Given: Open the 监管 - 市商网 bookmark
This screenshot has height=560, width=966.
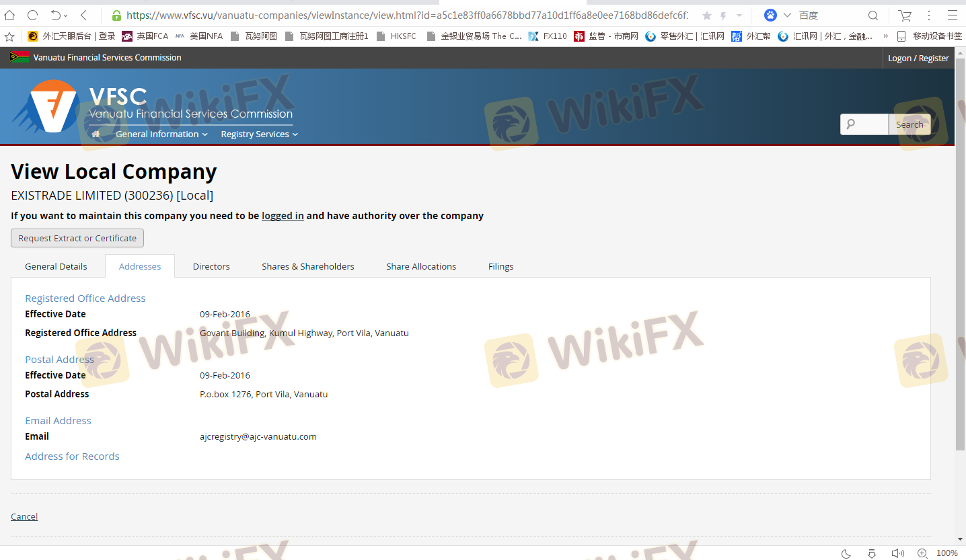Looking at the screenshot, I should [606, 36].
